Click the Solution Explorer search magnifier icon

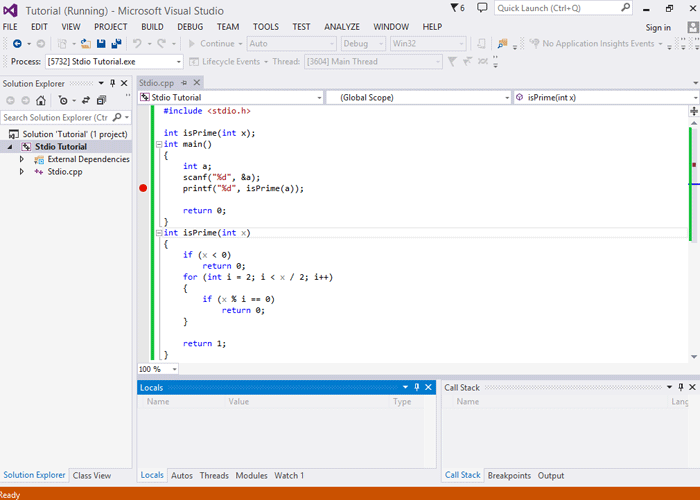click(117, 117)
